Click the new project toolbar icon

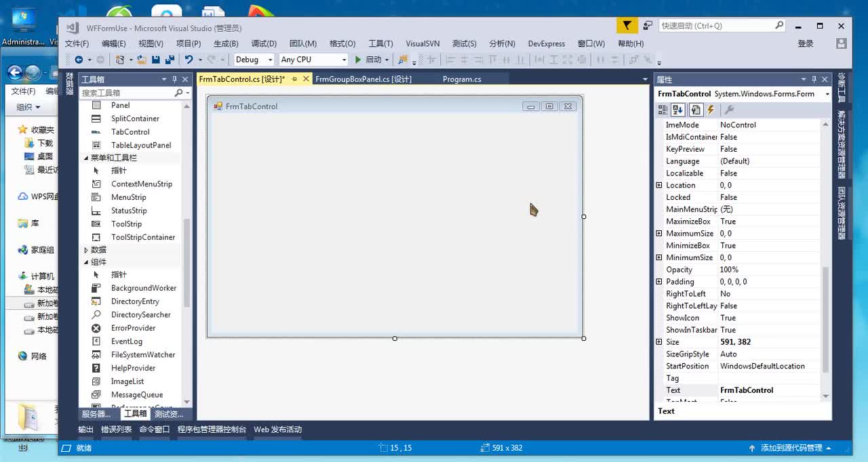120,60
